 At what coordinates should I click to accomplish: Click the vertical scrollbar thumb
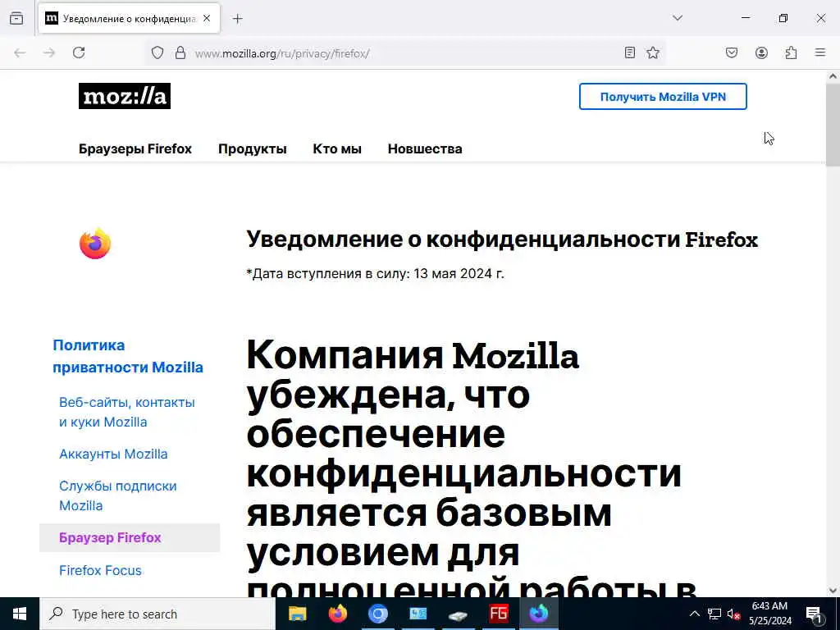[833, 126]
